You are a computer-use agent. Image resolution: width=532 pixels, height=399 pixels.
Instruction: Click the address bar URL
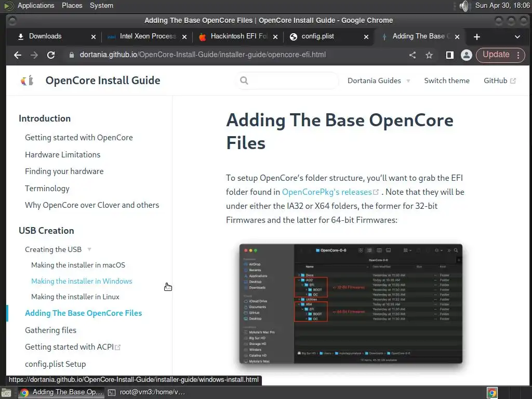(203, 55)
